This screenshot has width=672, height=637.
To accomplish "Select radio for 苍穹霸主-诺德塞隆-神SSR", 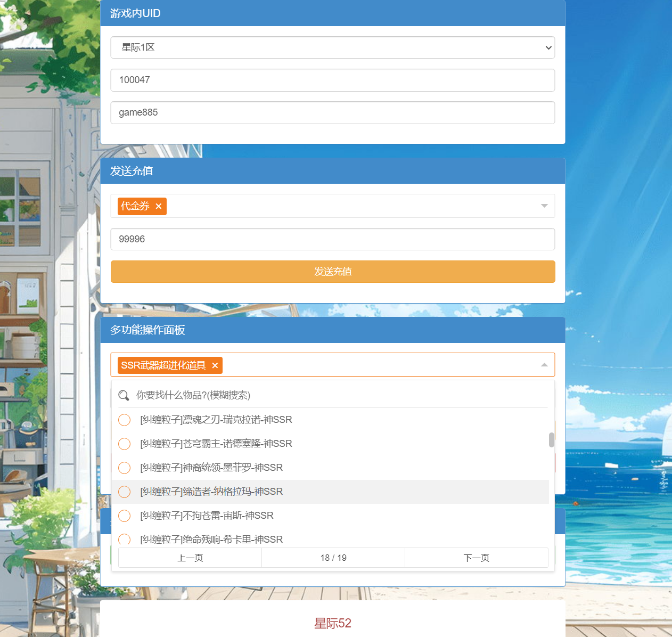I will click(x=124, y=444).
